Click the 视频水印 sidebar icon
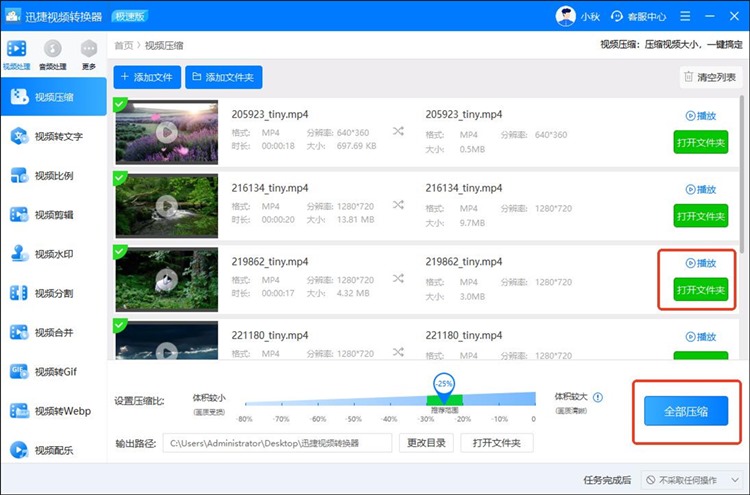Screen dimensions: 750x495 point(19,254)
